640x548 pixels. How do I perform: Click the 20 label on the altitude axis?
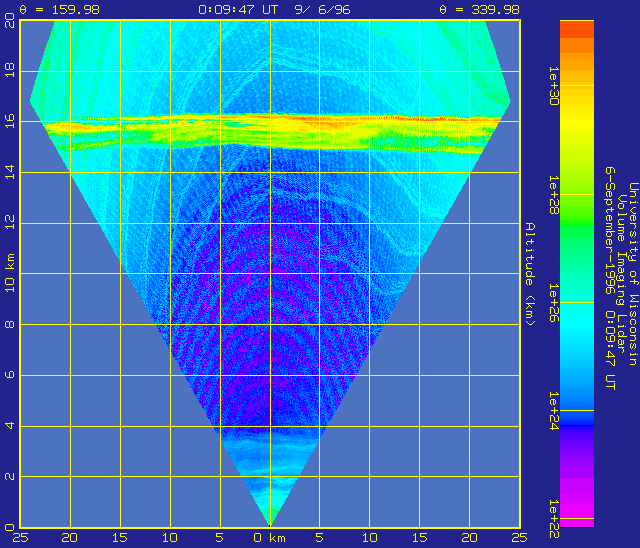[x=10, y=20]
